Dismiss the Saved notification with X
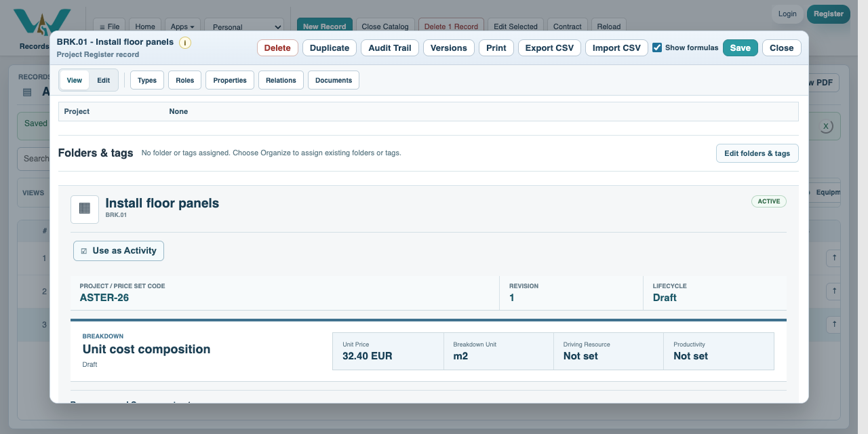Viewport: 868px width, 434px height. point(825,126)
